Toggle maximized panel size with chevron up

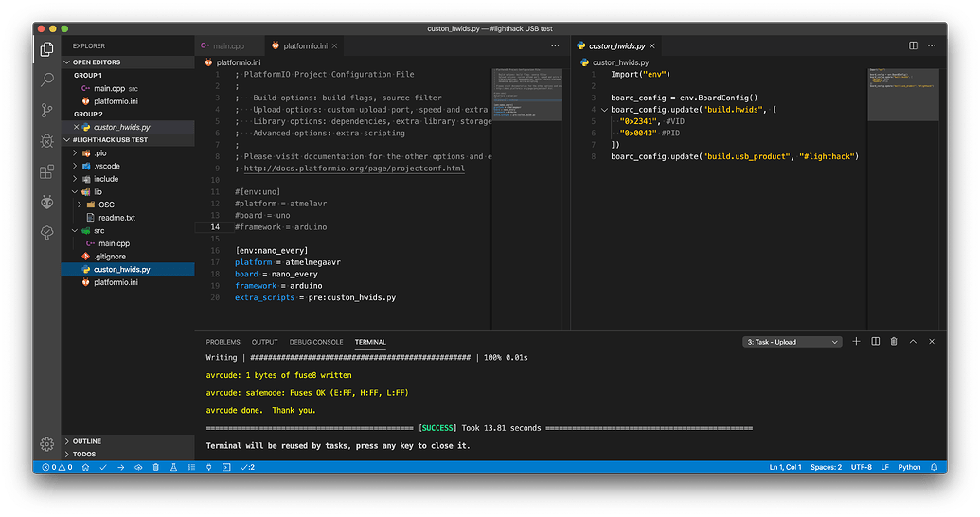(913, 341)
